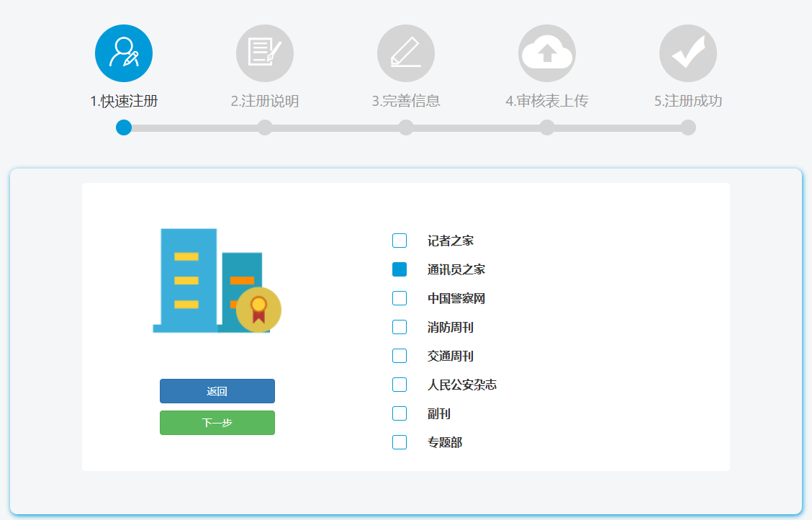
Task: Enable the 人民公安杂志 checkbox
Action: 400,385
